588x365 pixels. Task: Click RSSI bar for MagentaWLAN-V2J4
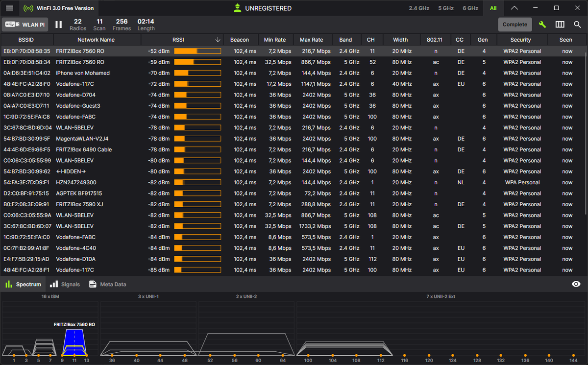tap(197, 139)
